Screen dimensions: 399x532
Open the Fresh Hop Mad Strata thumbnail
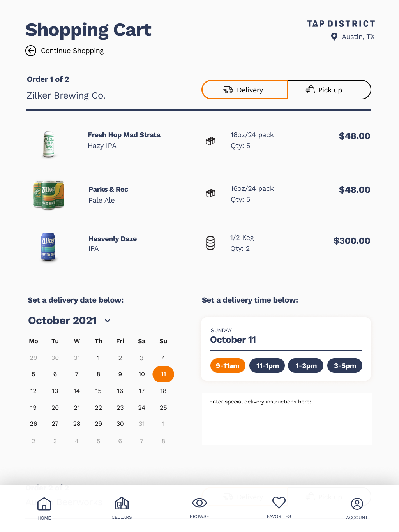(49, 144)
